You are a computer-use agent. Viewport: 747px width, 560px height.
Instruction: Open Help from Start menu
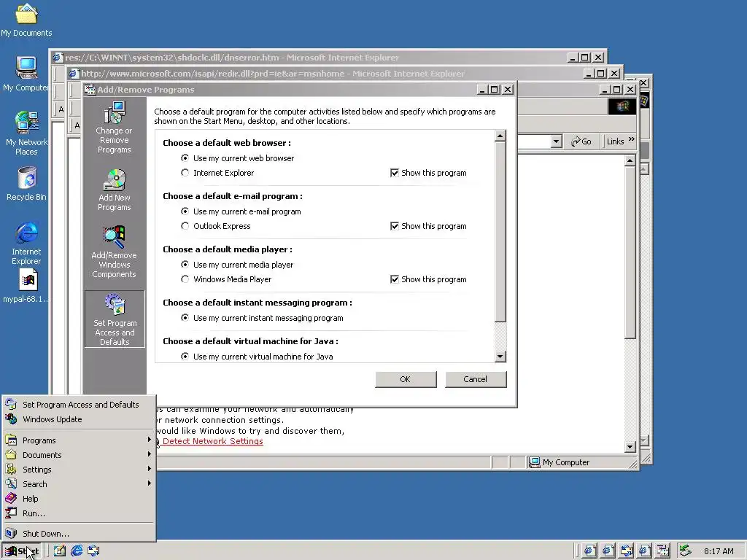coord(79,499)
